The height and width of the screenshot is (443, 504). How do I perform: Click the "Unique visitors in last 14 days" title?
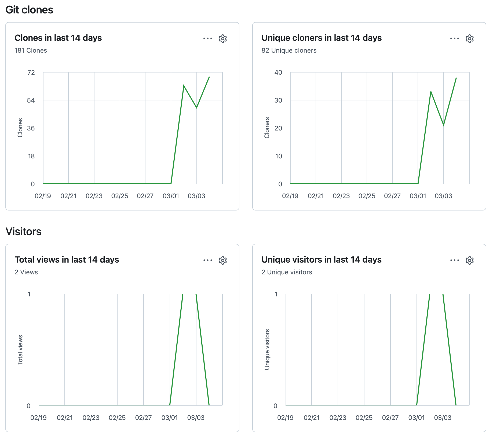(x=322, y=260)
